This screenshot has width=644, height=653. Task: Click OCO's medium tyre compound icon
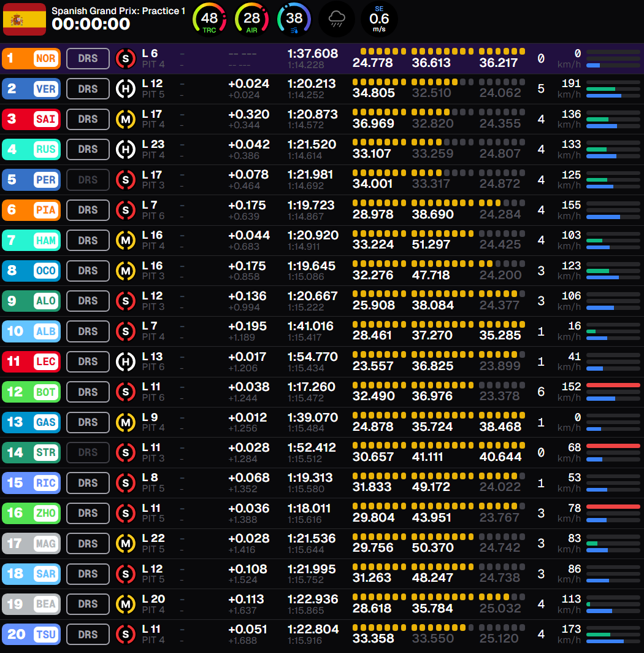125,271
